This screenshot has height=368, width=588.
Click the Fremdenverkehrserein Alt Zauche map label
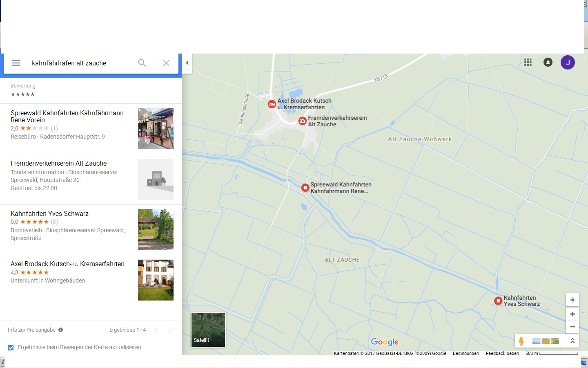click(337, 121)
